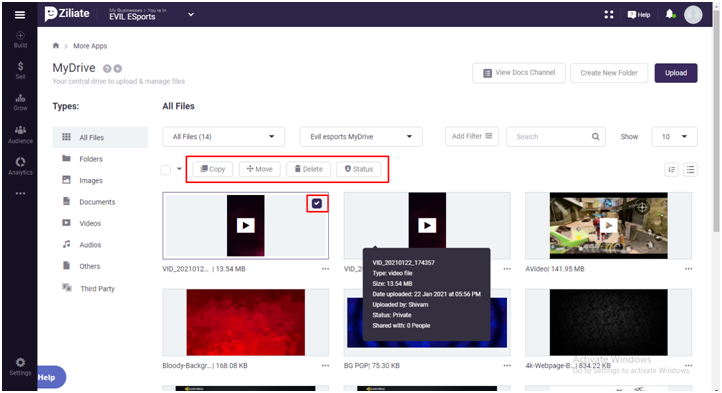Click the Move button

[260, 169]
